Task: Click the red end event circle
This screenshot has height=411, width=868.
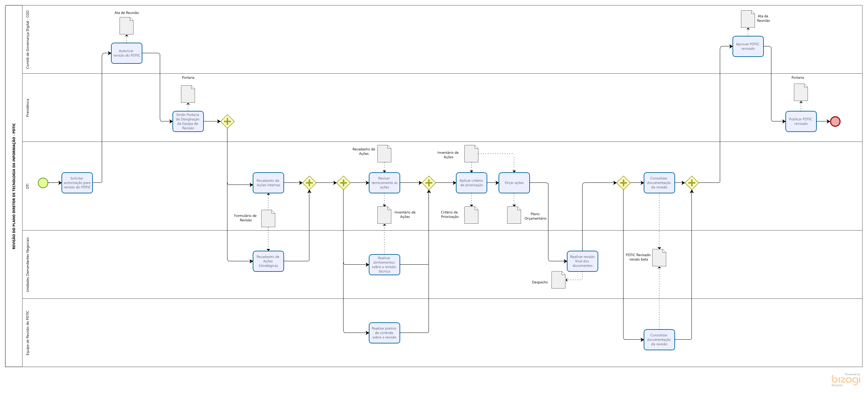Action: pyautogui.click(x=835, y=121)
